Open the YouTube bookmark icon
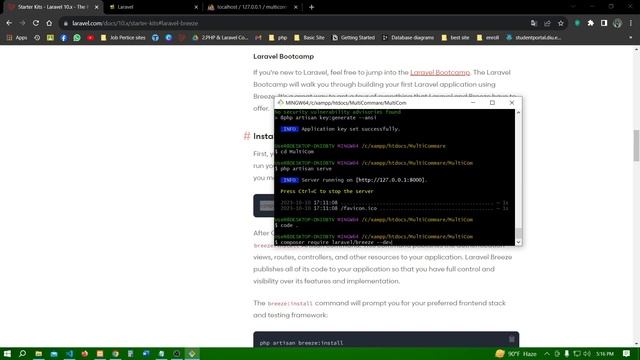The height and width of the screenshot is (360, 640). [x=90, y=38]
